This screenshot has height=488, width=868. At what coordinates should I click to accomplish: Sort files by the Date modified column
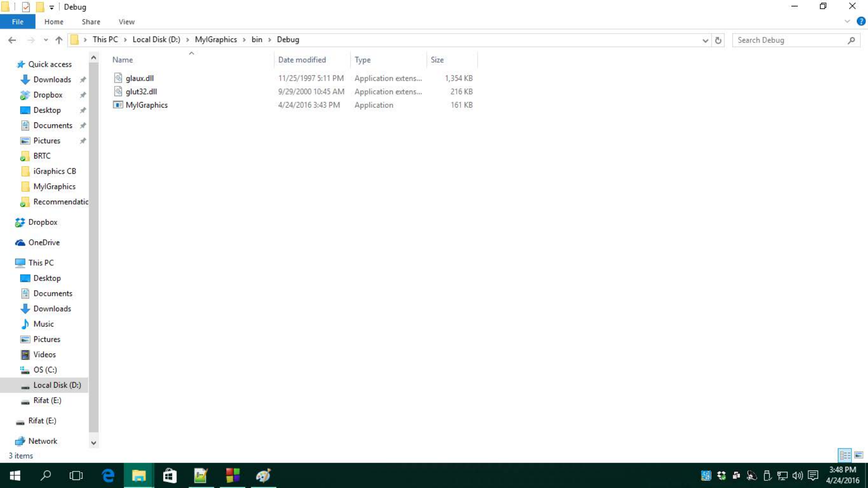click(302, 60)
